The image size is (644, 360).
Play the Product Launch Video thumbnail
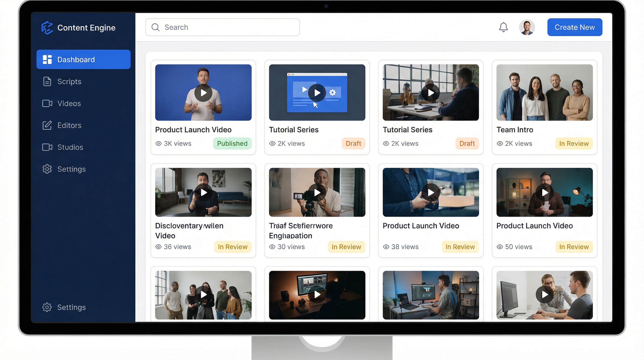pos(203,92)
